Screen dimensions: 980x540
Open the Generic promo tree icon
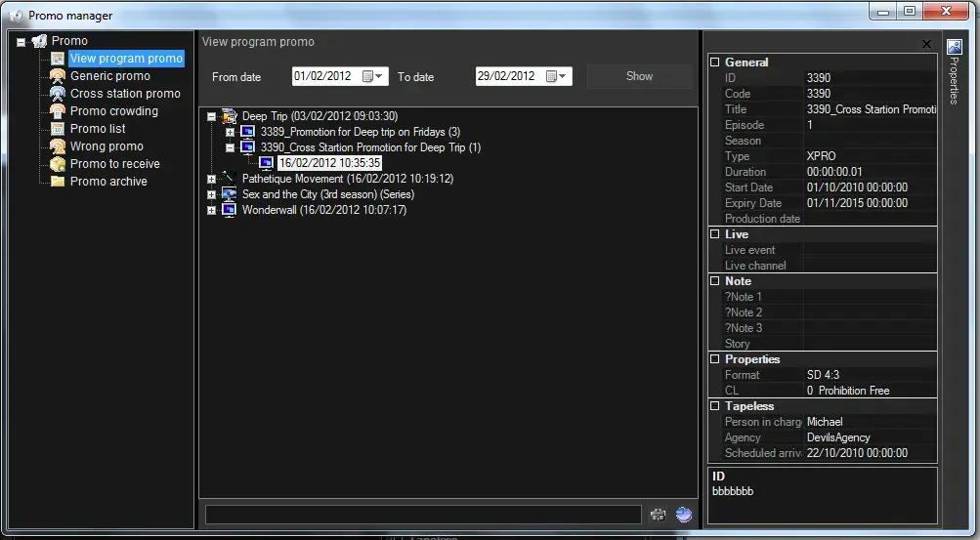click(x=58, y=76)
